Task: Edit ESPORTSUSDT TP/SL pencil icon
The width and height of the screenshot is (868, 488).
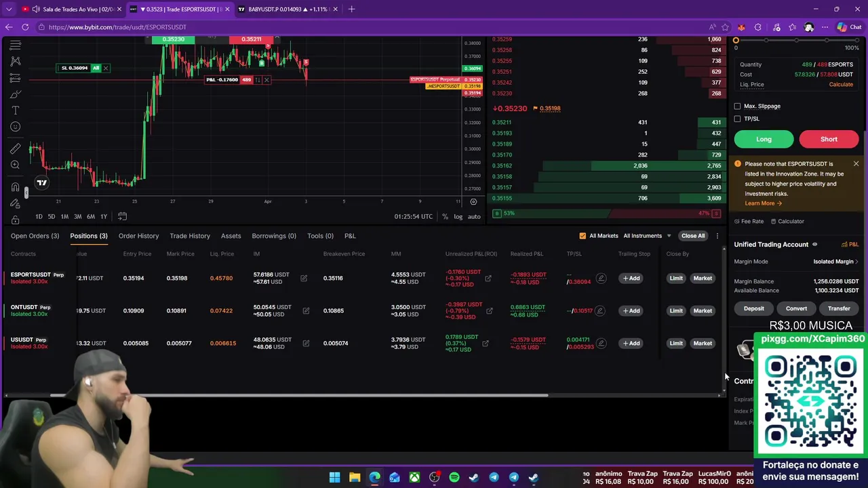Action: tap(601, 278)
